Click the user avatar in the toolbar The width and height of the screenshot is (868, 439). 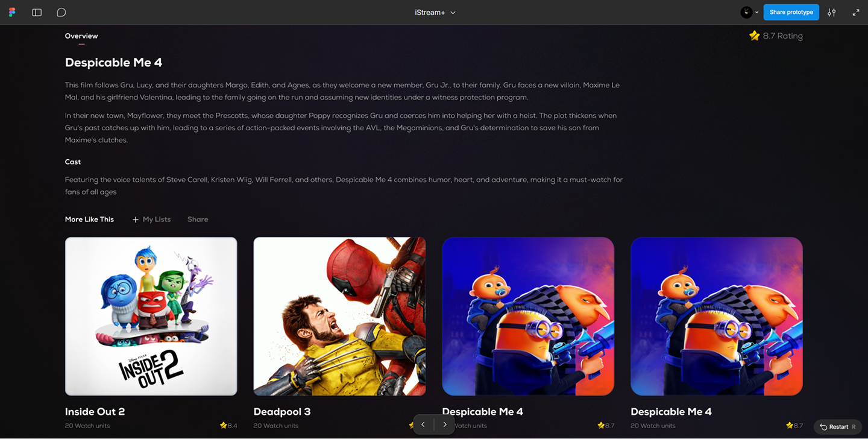pyautogui.click(x=746, y=12)
